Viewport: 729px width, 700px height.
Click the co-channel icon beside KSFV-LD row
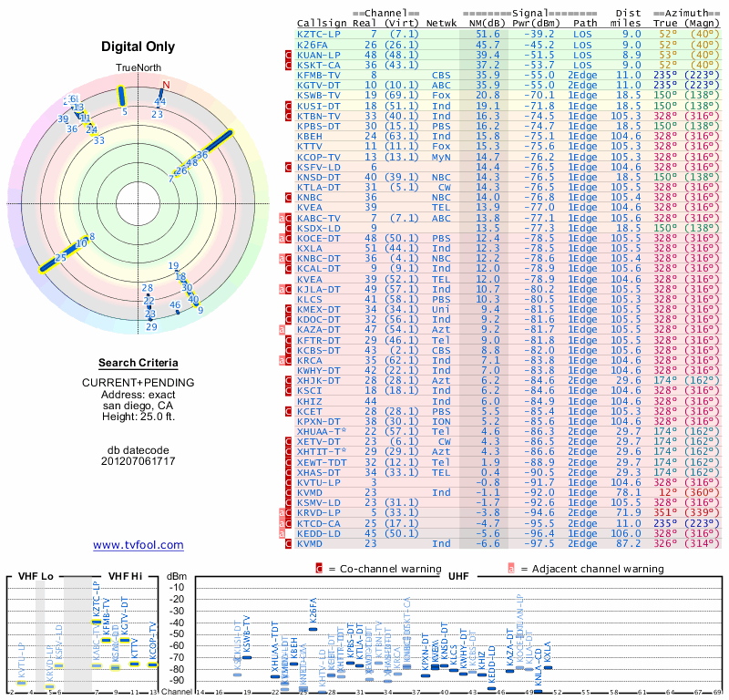click(x=288, y=167)
